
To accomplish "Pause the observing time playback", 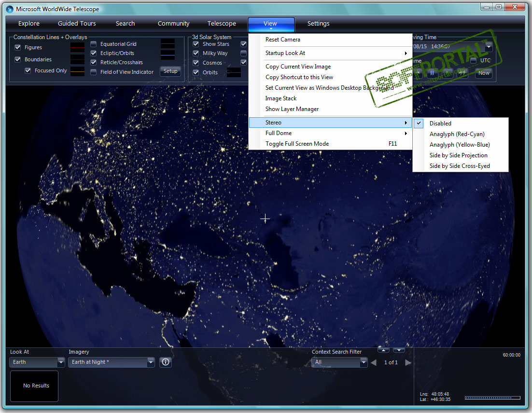I will [432, 73].
